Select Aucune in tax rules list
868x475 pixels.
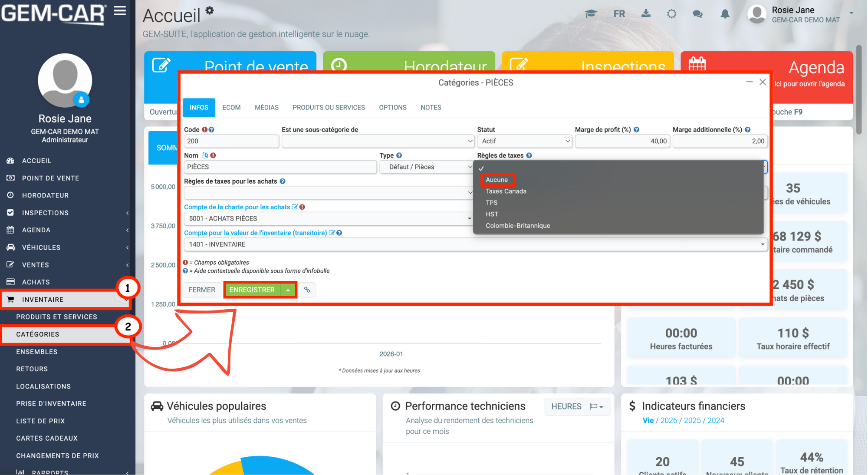(x=497, y=180)
